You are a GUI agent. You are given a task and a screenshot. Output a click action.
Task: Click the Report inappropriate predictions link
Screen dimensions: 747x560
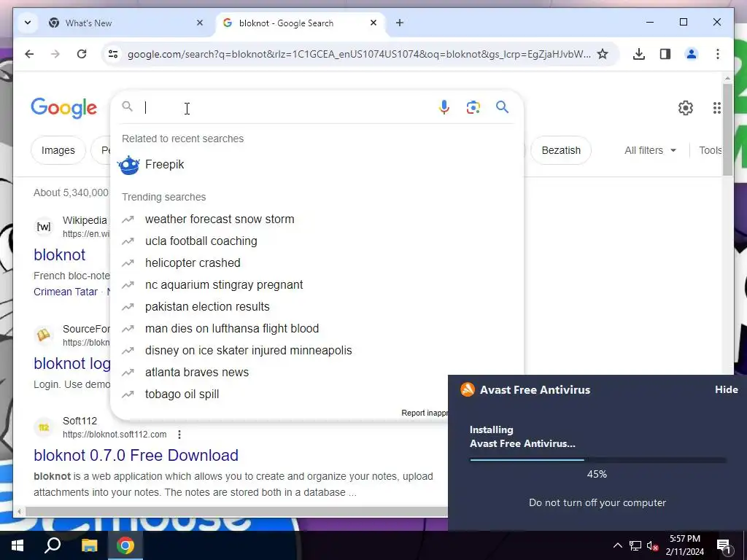pyautogui.click(x=424, y=413)
